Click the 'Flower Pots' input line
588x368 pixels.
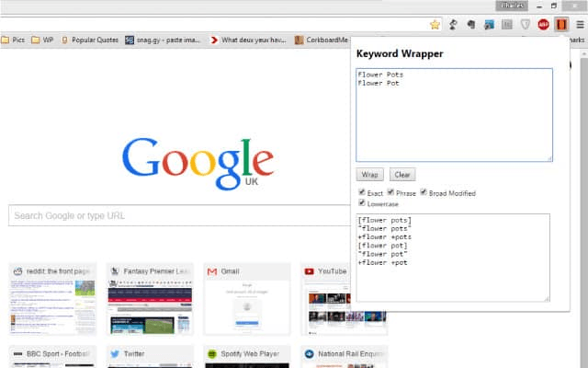[380, 75]
